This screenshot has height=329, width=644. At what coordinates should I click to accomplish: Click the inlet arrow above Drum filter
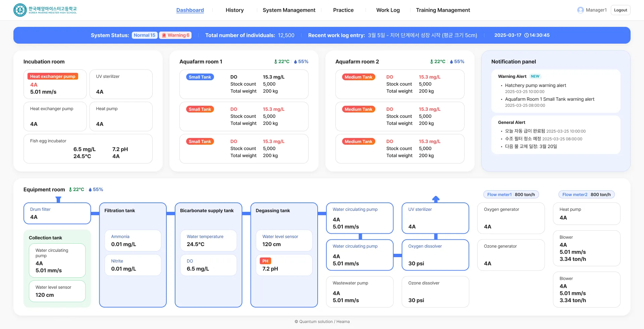pyautogui.click(x=58, y=199)
